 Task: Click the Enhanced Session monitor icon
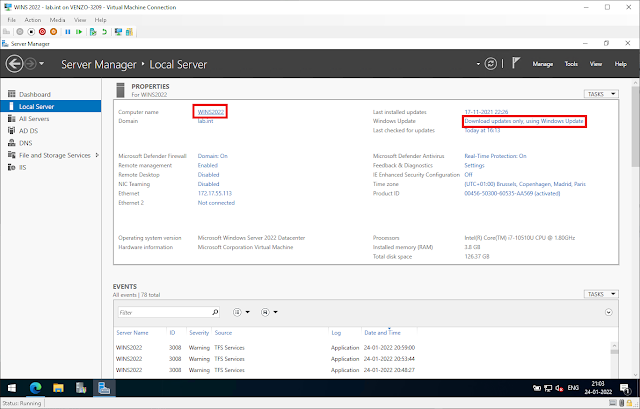[x=118, y=32]
